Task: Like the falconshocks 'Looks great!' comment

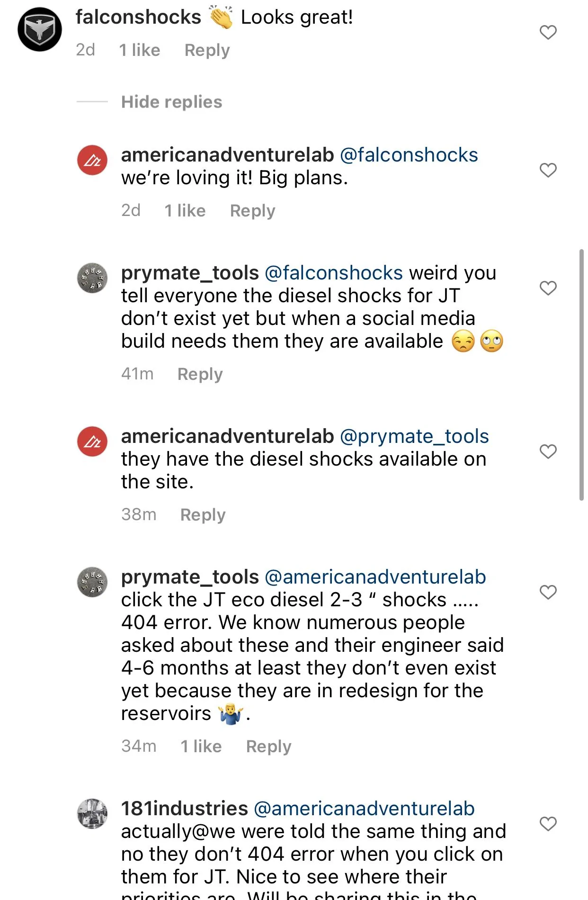Action: tap(548, 32)
